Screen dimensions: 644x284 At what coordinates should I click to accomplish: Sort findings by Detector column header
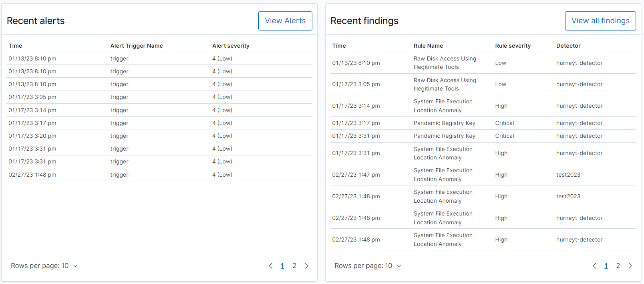(x=568, y=46)
